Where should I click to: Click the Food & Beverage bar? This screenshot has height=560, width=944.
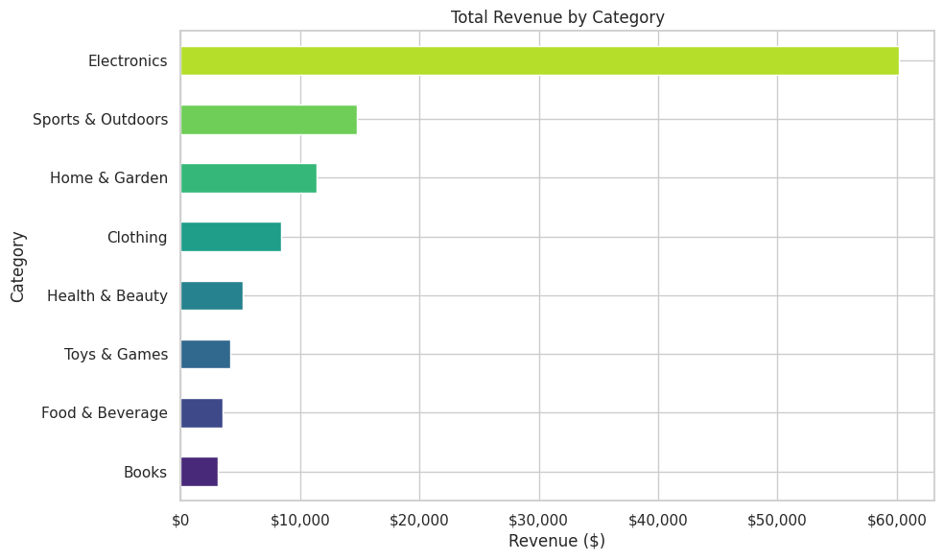(x=201, y=413)
